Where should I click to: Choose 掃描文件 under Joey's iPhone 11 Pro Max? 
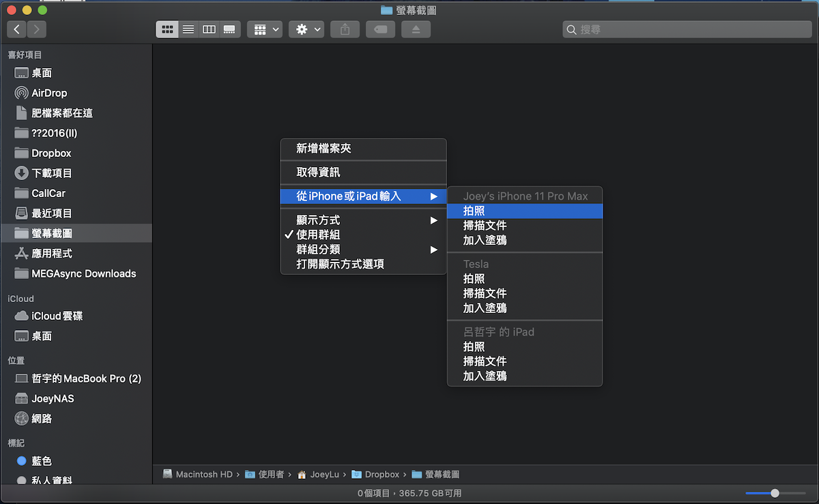(525, 226)
